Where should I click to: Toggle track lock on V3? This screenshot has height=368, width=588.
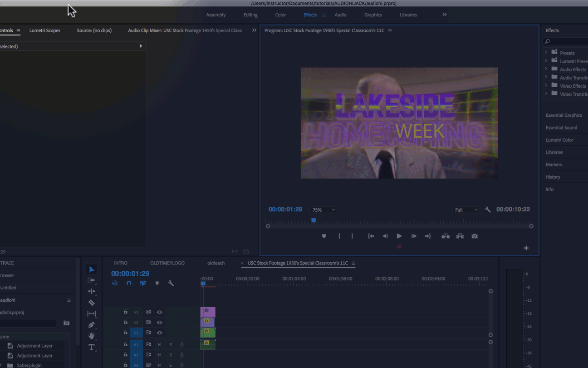126,312
